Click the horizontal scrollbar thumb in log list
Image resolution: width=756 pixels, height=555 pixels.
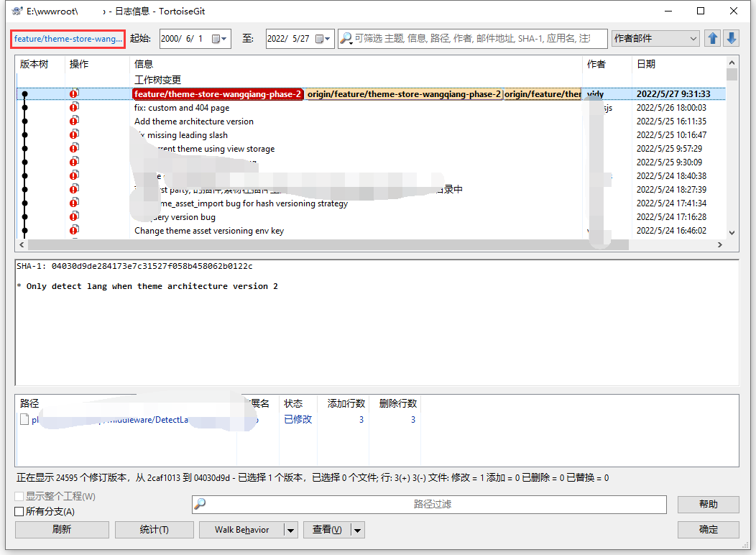click(328, 245)
